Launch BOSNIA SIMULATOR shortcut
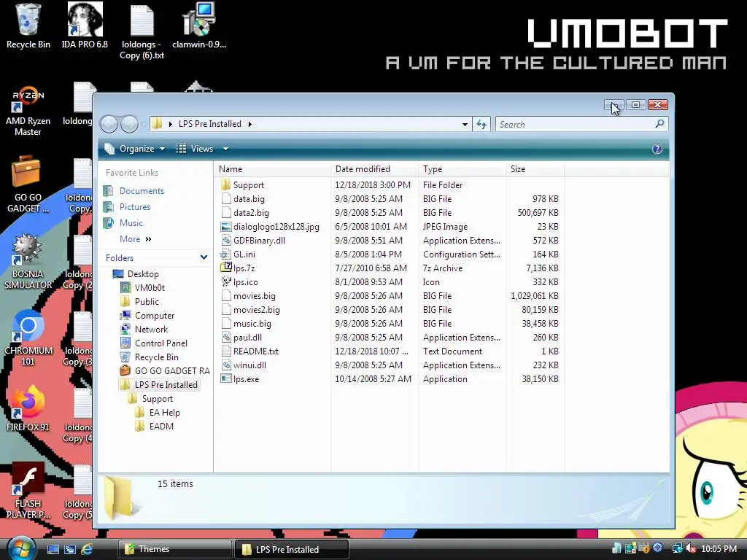Screen dimensions: 747x560 (x=28, y=262)
